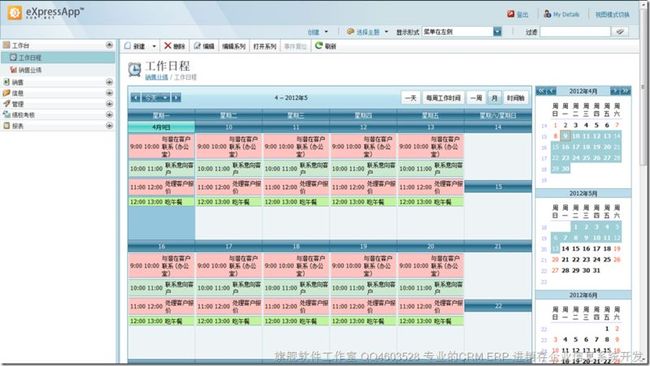Open the 创建 dropdown arrow

coord(326,32)
